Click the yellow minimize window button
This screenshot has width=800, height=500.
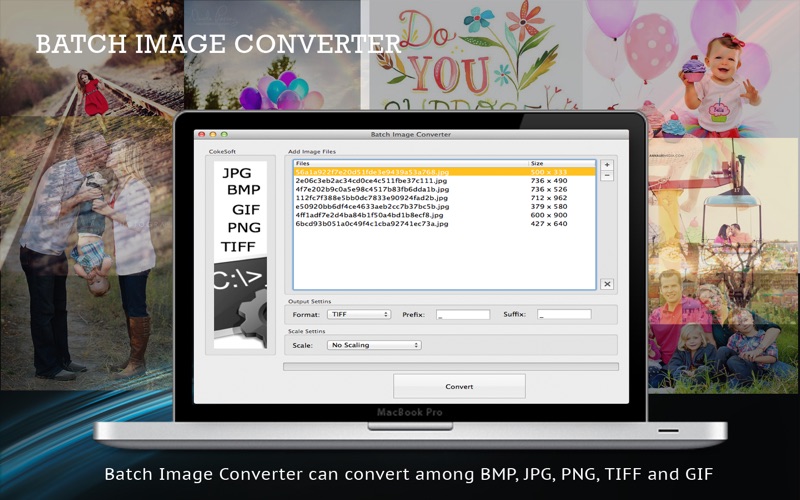pyautogui.click(x=212, y=134)
